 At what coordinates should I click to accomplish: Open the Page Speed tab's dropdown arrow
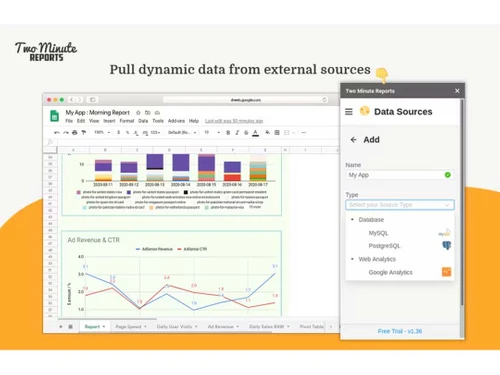pos(145,327)
